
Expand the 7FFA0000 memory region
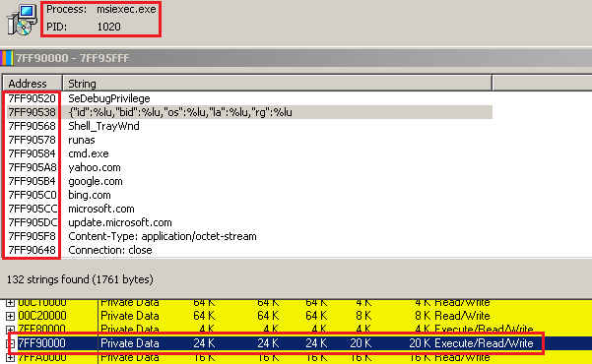coord(10,357)
